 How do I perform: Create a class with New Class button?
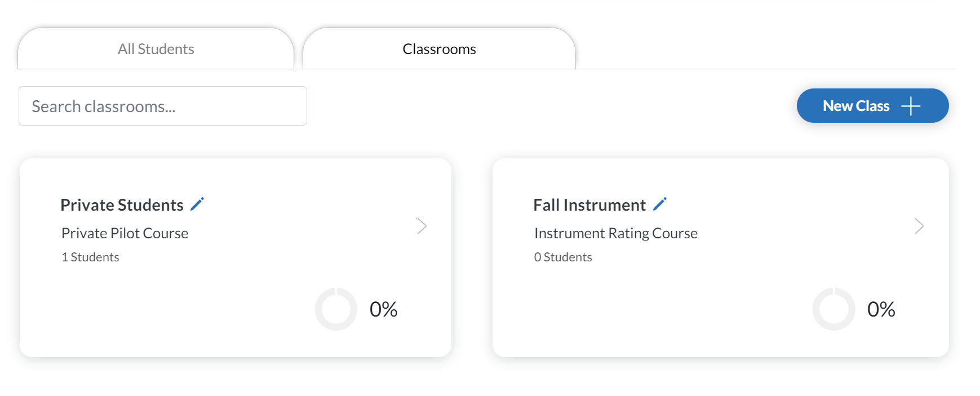(x=872, y=105)
